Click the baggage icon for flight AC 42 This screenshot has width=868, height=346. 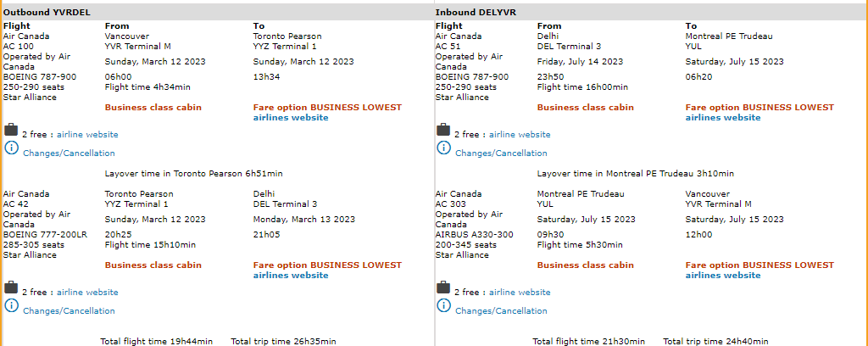click(x=11, y=287)
